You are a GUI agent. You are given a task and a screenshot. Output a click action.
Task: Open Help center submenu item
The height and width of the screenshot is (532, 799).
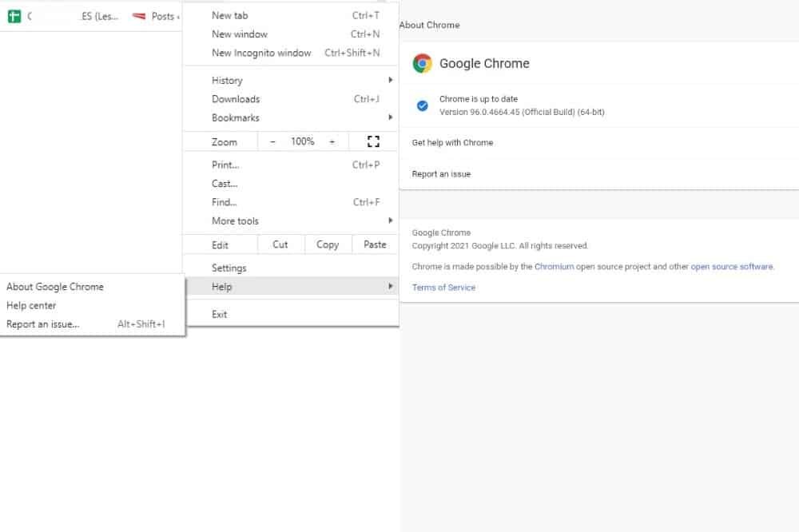(93, 306)
